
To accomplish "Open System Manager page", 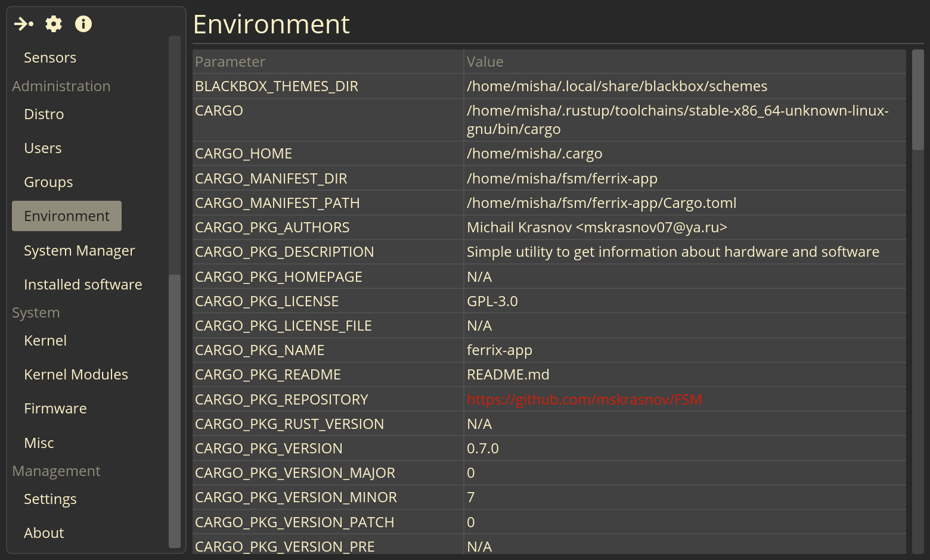I will (79, 251).
